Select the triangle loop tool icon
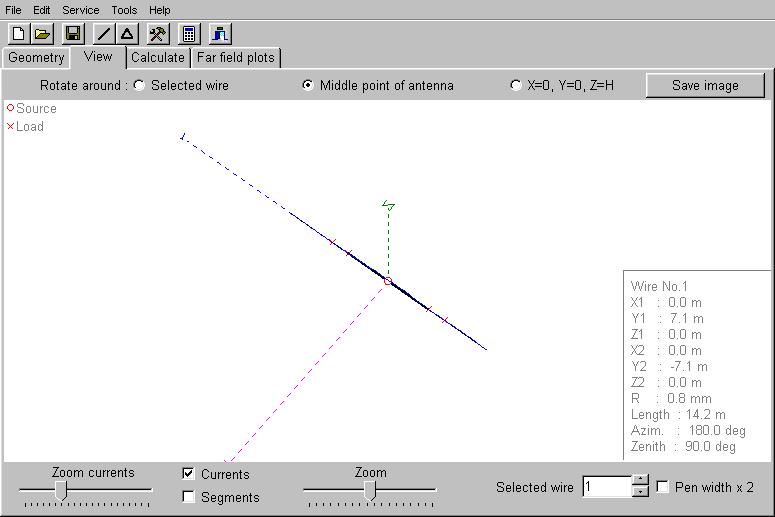 (x=127, y=34)
